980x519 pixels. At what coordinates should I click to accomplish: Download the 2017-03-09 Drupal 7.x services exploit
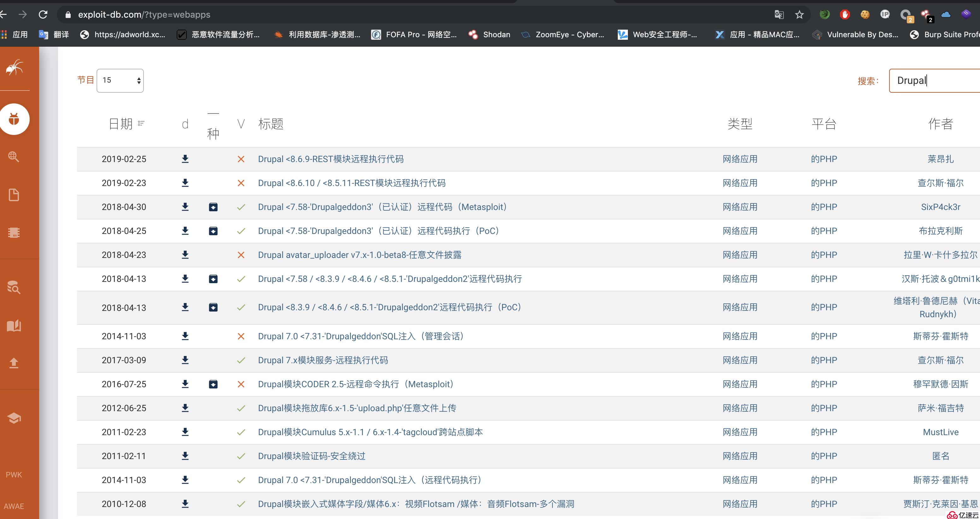click(185, 360)
